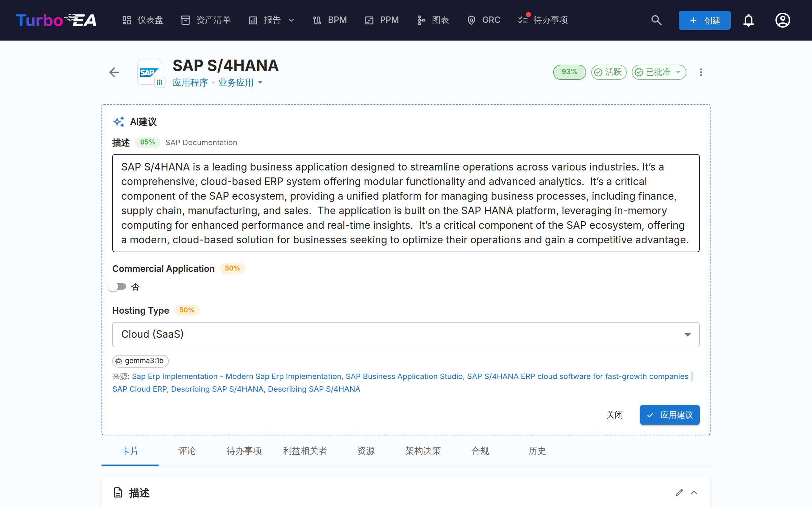Switch to the 历史 tab
The height and width of the screenshot is (507, 812).
[537, 451]
